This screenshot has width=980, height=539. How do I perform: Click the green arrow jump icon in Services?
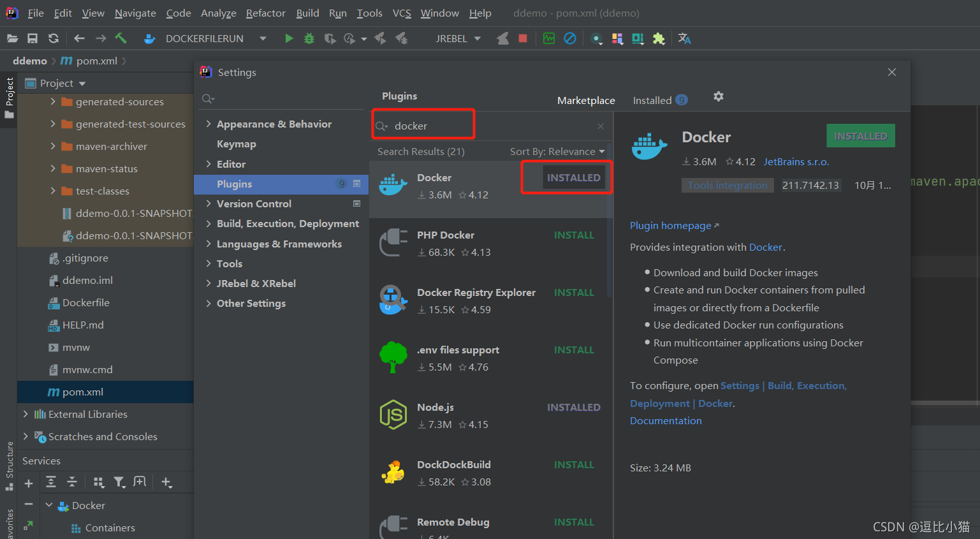[28, 526]
